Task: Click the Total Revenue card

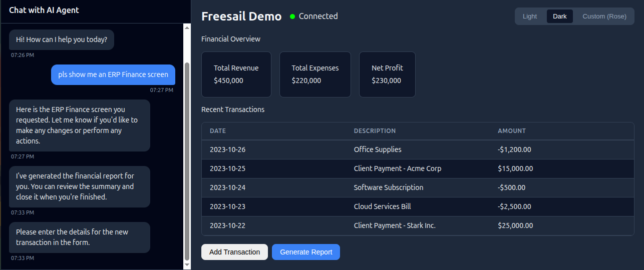Action: coord(236,74)
